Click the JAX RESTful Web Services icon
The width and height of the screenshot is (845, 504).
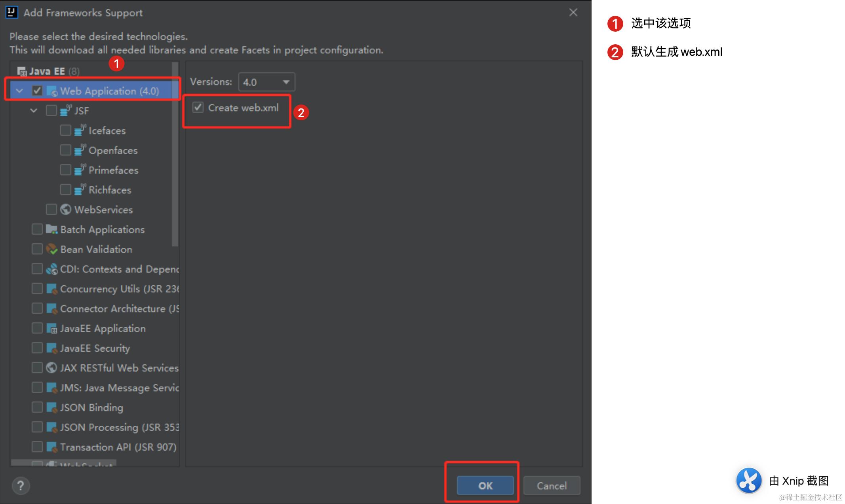click(x=51, y=368)
